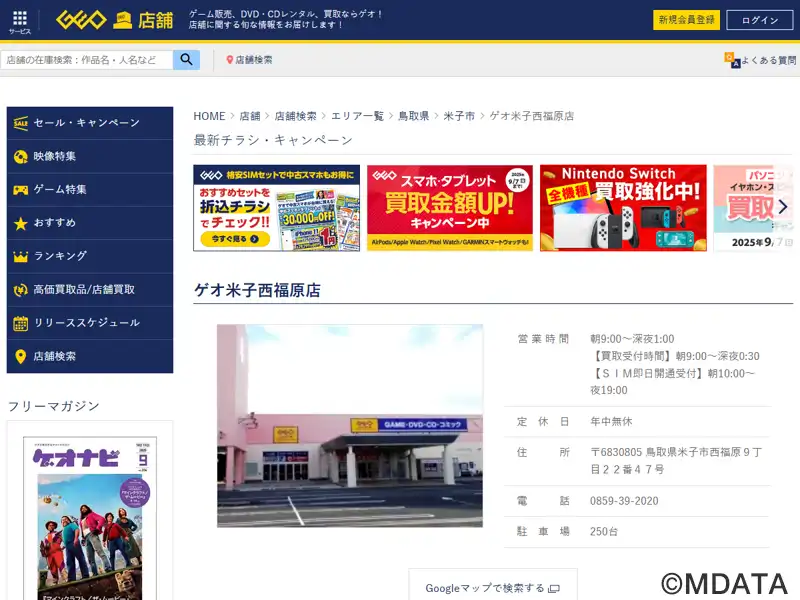Click 米子市 breadcrumb link

pos(459,116)
